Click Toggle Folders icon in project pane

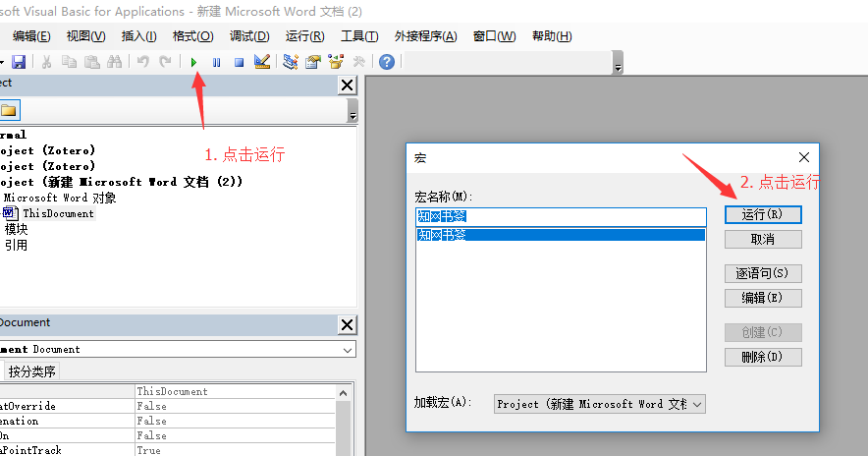[10, 110]
